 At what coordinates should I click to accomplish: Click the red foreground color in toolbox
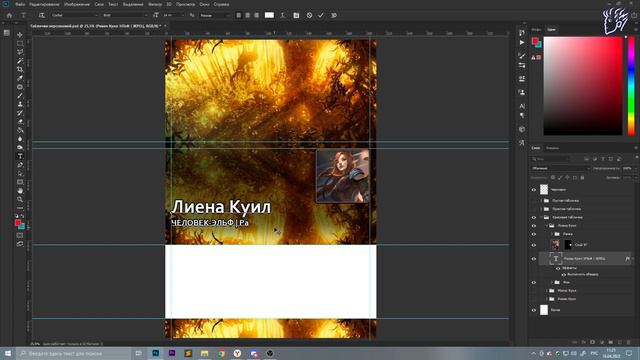18,223
